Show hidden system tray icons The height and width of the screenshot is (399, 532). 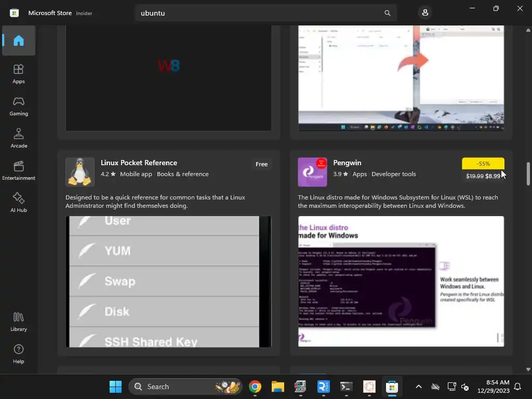(419, 387)
